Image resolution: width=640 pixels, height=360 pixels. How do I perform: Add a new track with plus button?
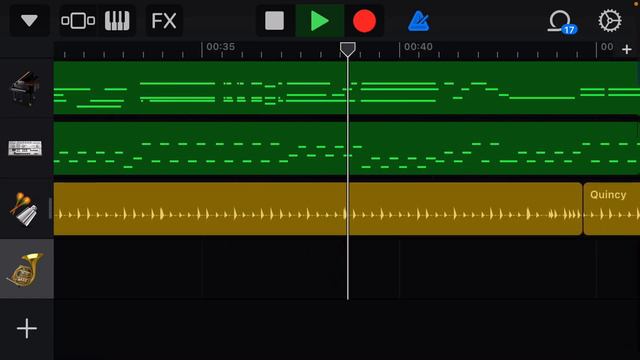[x=27, y=328]
